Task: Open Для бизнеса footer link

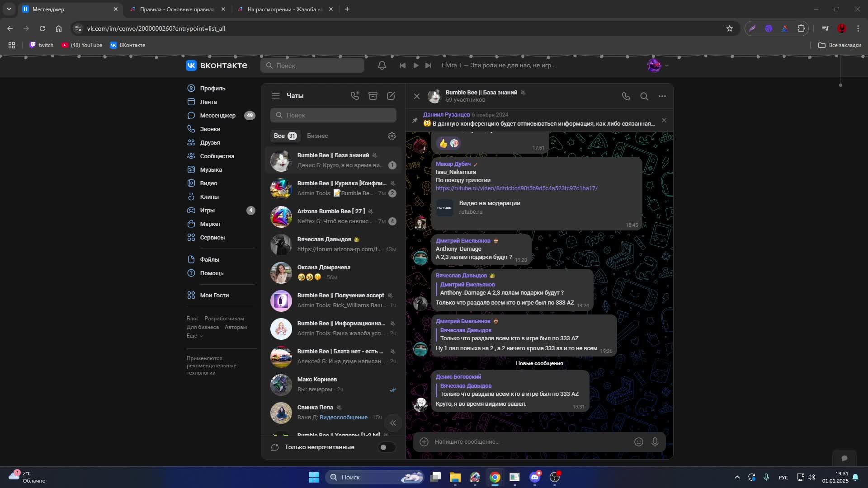Action: coord(203,327)
